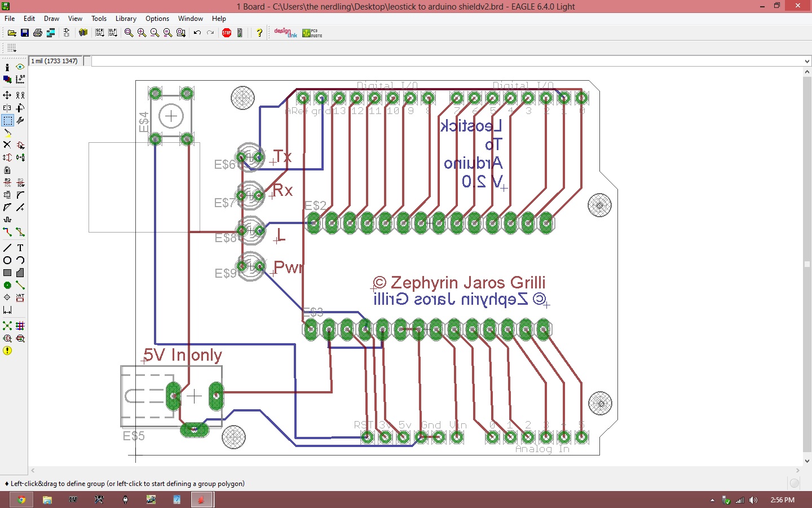The width and height of the screenshot is (812, 508).
Task: Open the Display layers visibility tool
Action: coord(7,79)
